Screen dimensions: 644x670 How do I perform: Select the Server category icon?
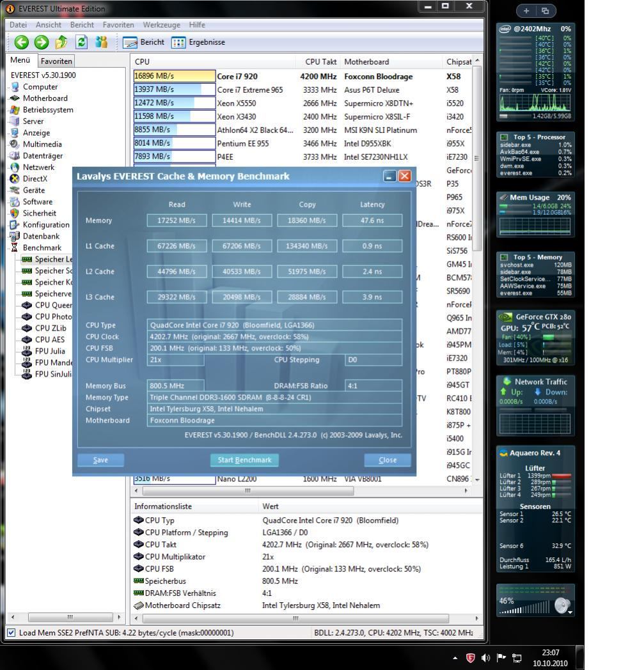point(15,121)
